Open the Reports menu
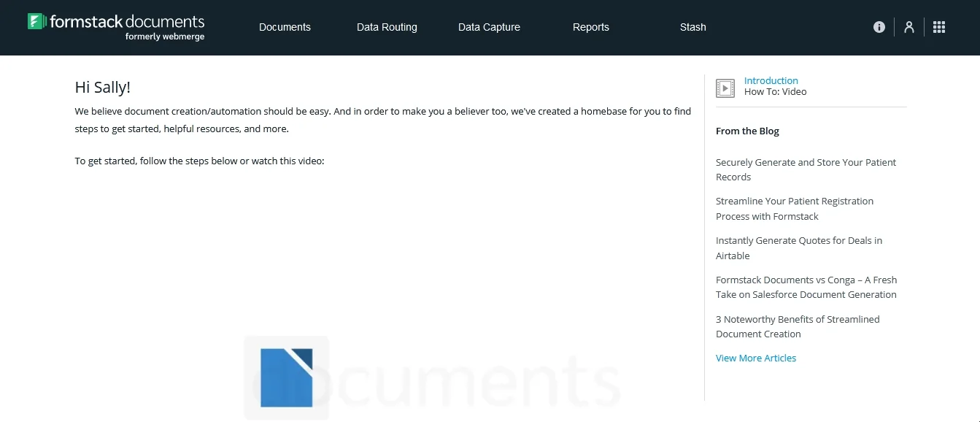Image resolution: width=980 pixels, height=422 pixels. coord(591,27)
